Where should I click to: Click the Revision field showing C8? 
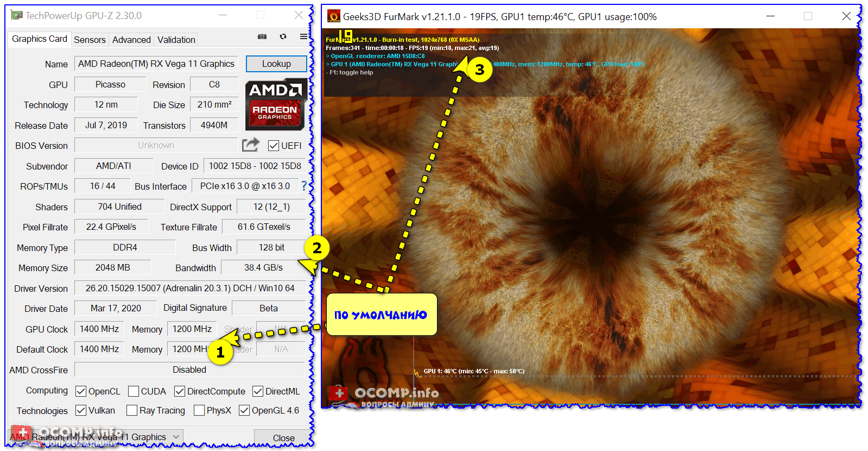pos(214,84)
